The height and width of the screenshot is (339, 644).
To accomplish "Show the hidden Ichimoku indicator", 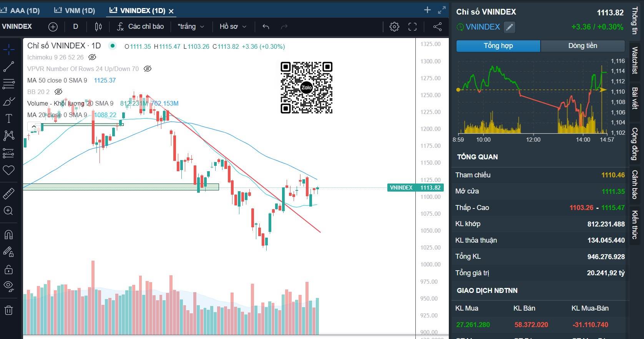I will pos(92,57).
